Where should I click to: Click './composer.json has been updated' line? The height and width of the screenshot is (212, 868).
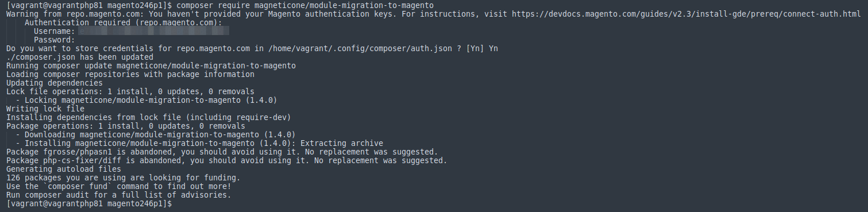point(79,57)
